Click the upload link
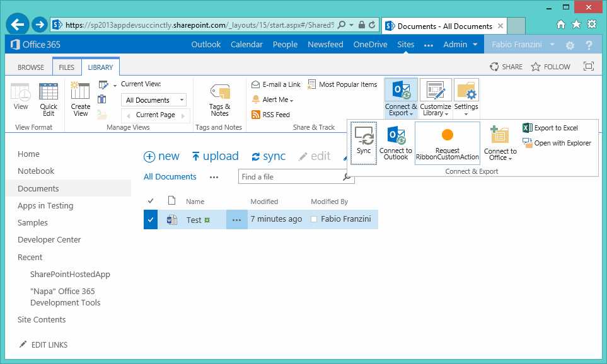 (215, 156)
